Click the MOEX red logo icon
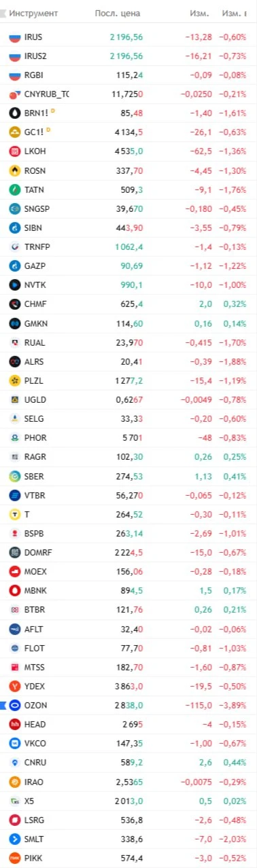Image resolution: width=257 pixels, height=868 pixels. [x=15, y=571]
